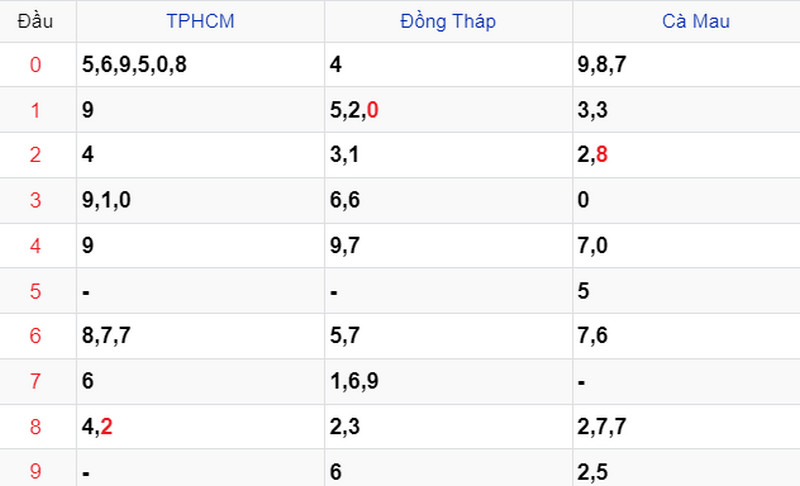Image resolution: width=800 pixels, height=486 pixels.
Task: Click the Đồng Tháp cell showing 5,2,0
Action: click(448, 110)
